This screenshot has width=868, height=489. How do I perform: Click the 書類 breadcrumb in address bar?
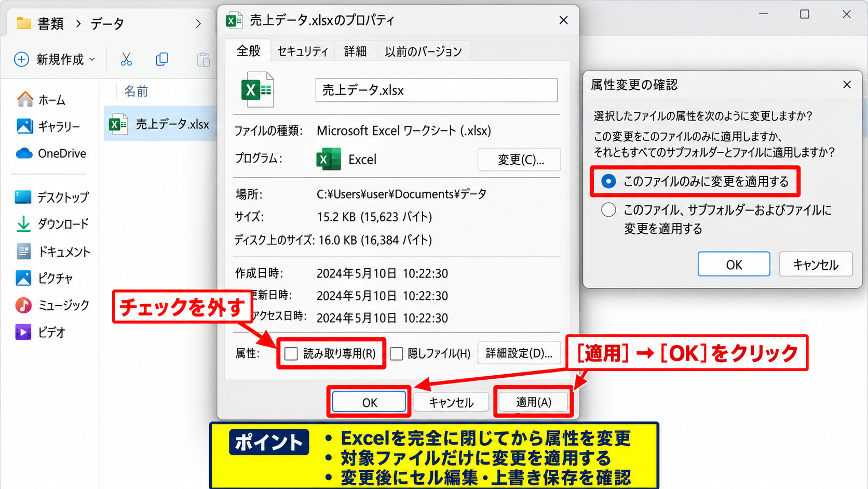click(x=50, y=23)
